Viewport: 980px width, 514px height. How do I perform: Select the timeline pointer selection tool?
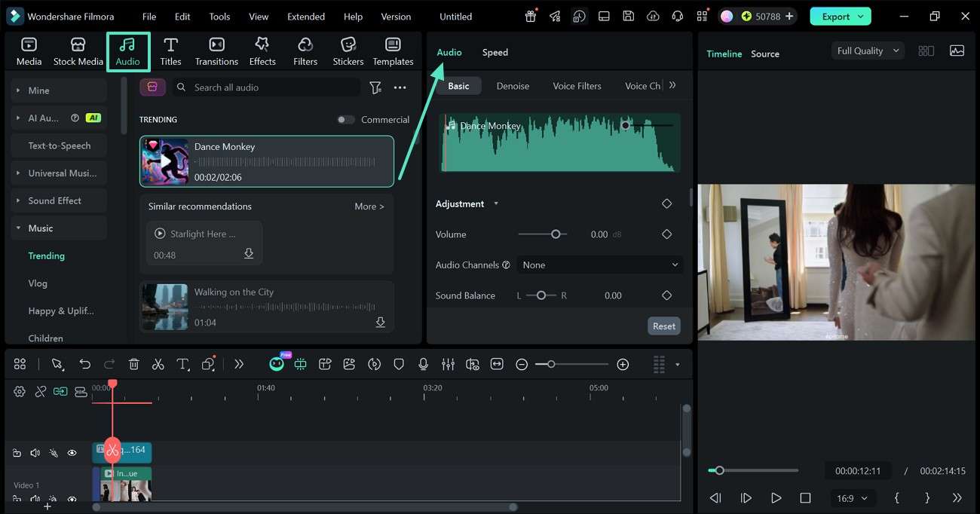(57, 364)
